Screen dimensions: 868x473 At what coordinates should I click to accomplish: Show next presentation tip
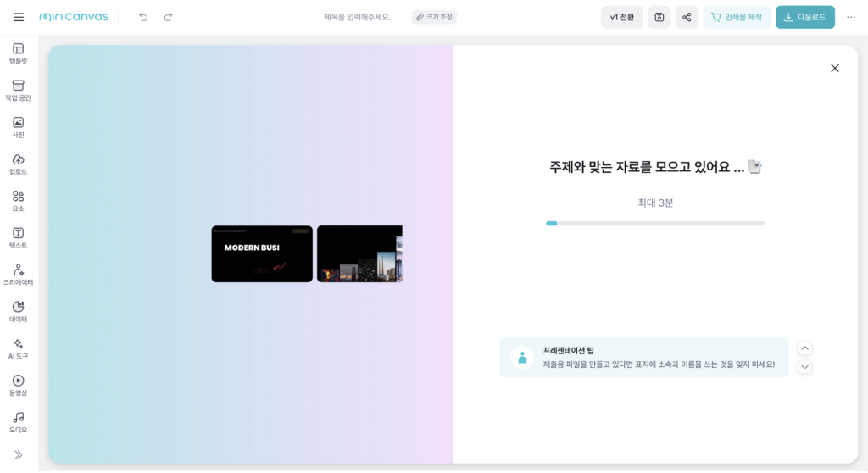[805, 367]
